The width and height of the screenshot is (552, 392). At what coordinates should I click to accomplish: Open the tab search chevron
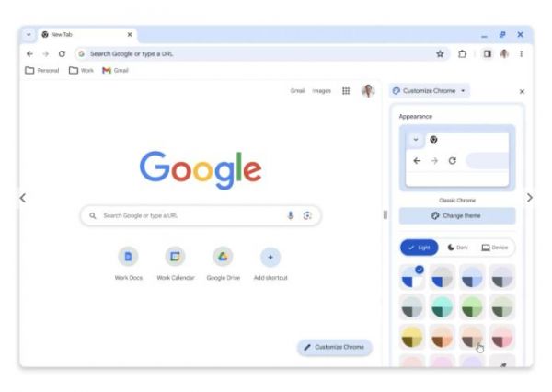[29, 35]
